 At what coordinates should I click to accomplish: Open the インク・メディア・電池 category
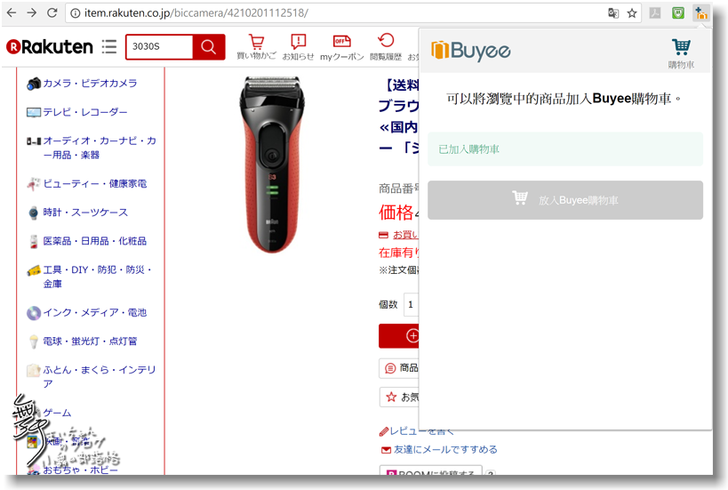point(95,313)
